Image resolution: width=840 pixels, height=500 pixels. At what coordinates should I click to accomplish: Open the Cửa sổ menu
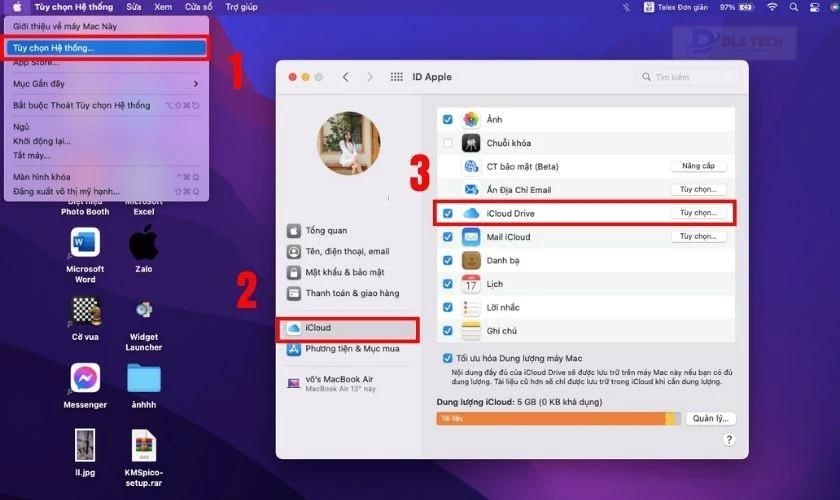[199, 7]
